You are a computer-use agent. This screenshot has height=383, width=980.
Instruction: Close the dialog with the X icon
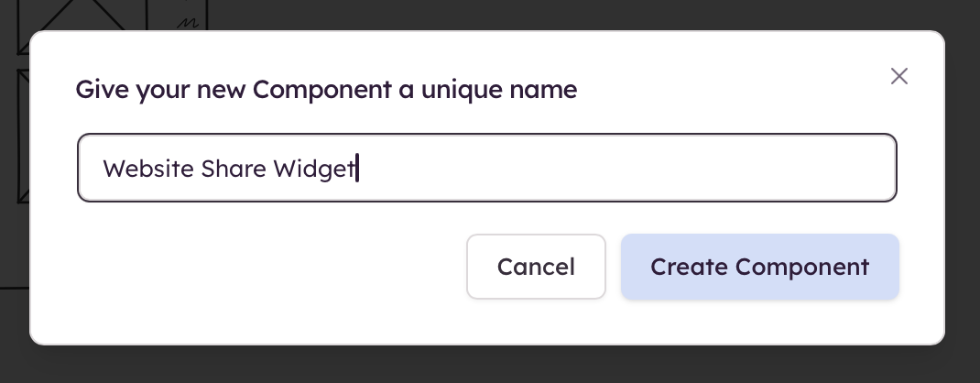pyautogui.click(x=899, y=77)
